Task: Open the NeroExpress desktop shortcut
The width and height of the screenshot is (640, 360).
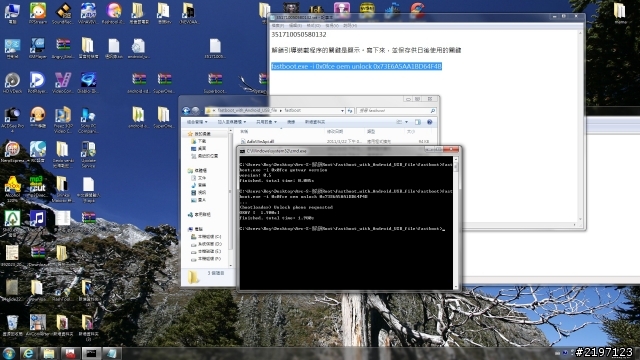Action: click(x=12, y=152)
